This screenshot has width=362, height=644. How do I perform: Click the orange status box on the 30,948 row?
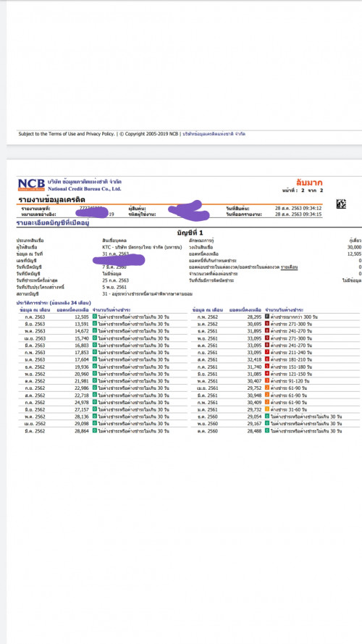tap(266, 396)
